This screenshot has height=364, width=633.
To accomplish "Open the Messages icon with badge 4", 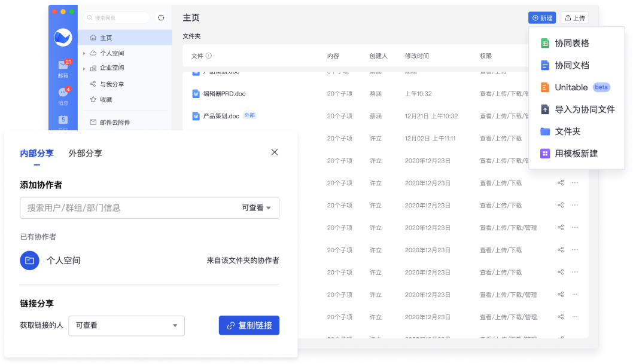I will [63, 93].
